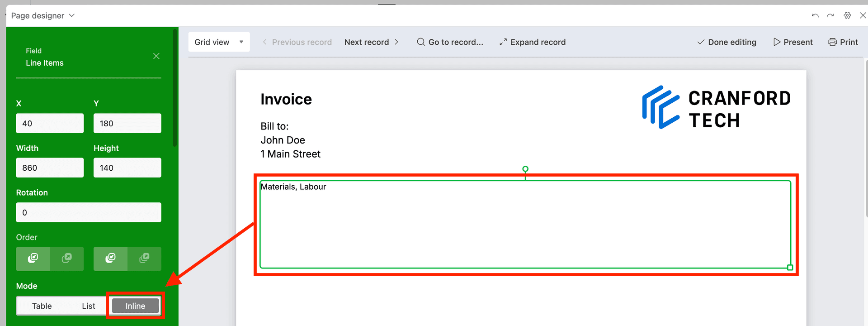Image resolution: width=868 pixels, height=326 pixels.
Task: Focus the X position field
Action: (50, 123)
